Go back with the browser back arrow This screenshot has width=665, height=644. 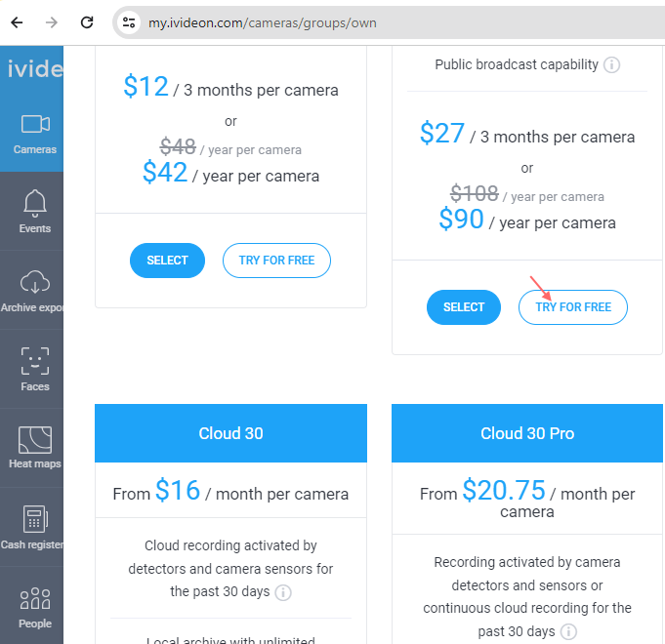pos(17,22)
